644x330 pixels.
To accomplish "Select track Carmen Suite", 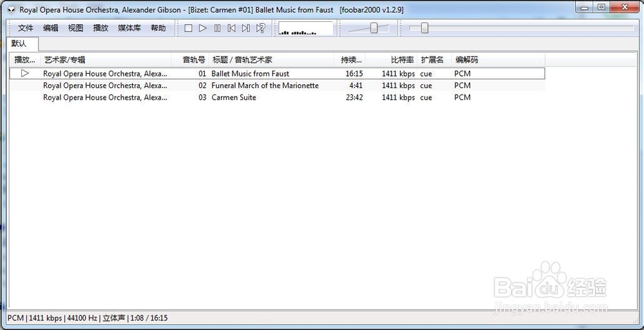I will (234, 98).
